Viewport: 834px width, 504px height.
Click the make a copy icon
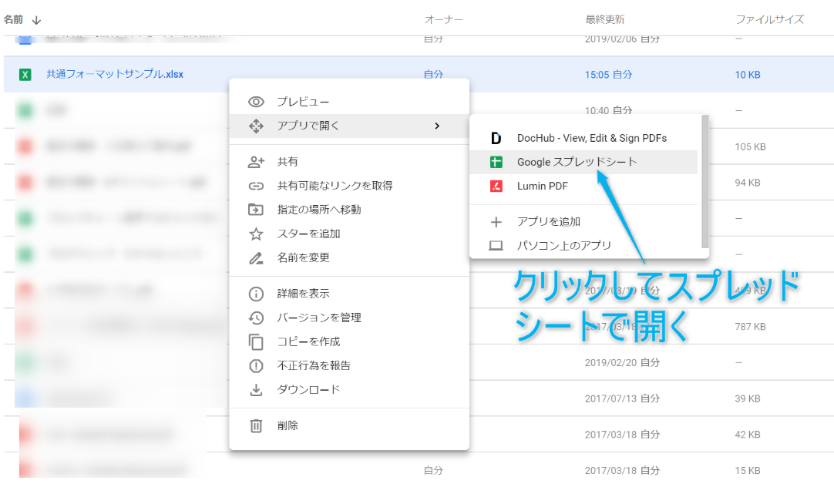tap(256, 342)
